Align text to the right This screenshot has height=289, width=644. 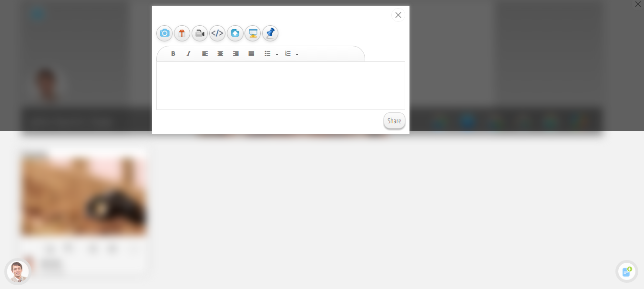[235, 54]
